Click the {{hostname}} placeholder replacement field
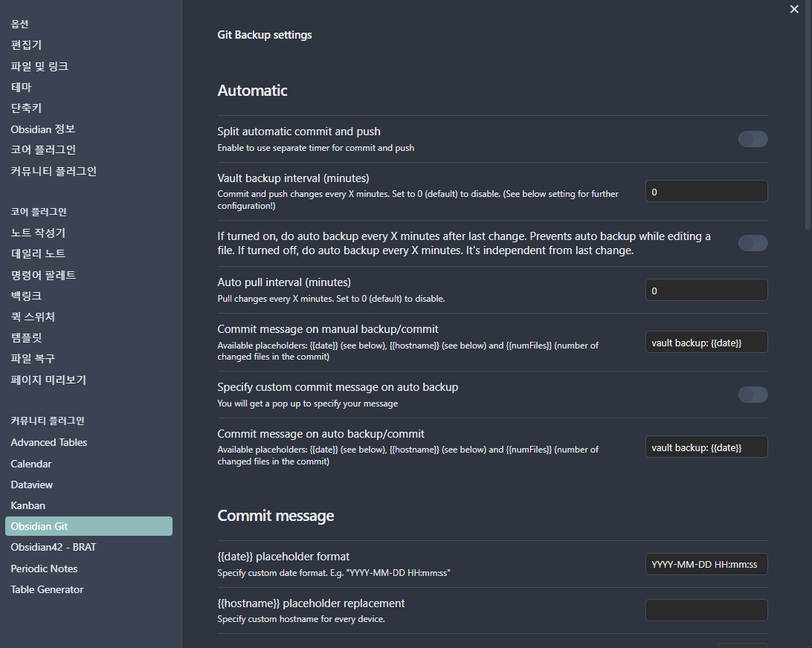The height and width of the screenshot is (648, 812). tap(706, 610)
